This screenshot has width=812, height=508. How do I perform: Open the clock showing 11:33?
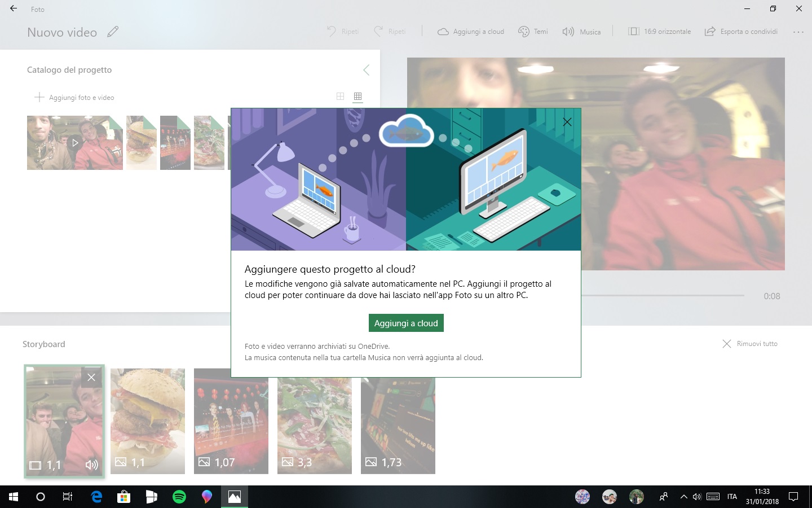(762, 497)
